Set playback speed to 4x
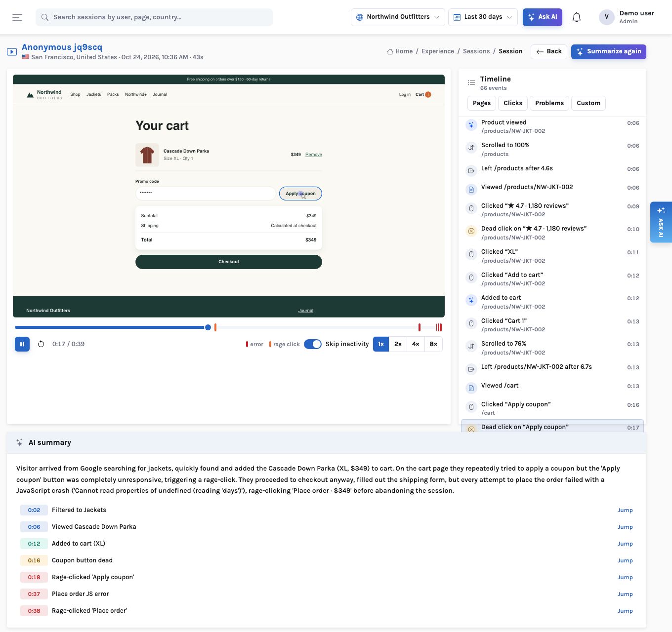Screen dimensions: 672x632 click(x=416, y=344)
